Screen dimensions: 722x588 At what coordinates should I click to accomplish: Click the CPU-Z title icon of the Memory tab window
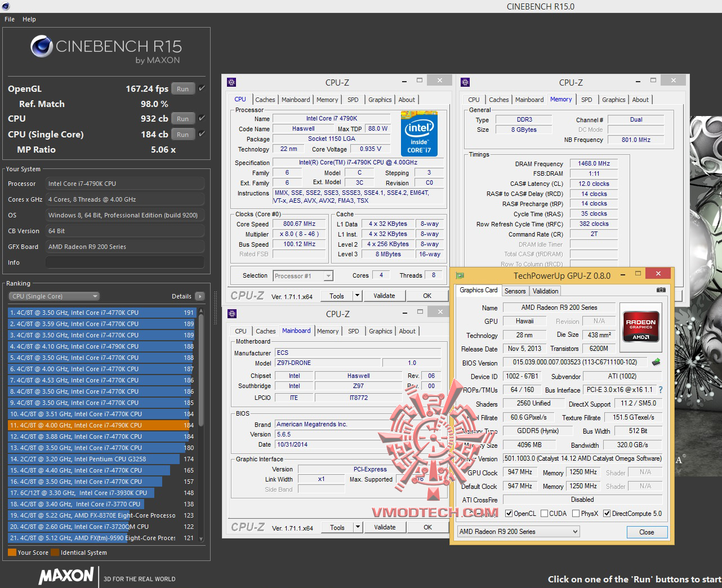tap(465, 82)
